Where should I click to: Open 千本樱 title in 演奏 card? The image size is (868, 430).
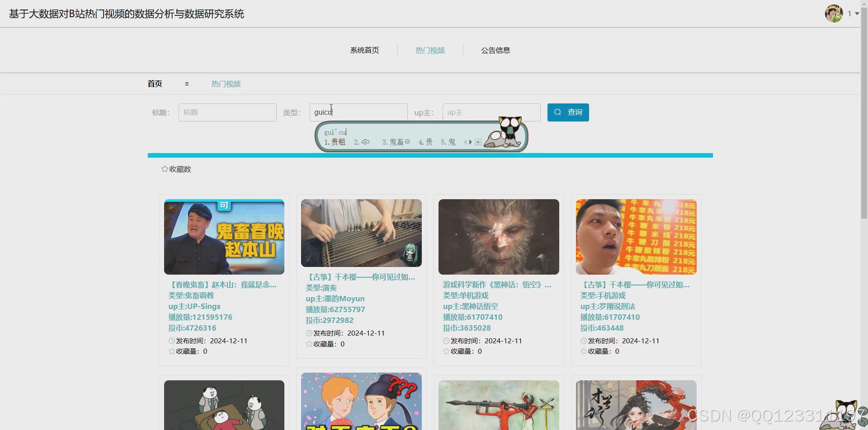click(360, 277)
